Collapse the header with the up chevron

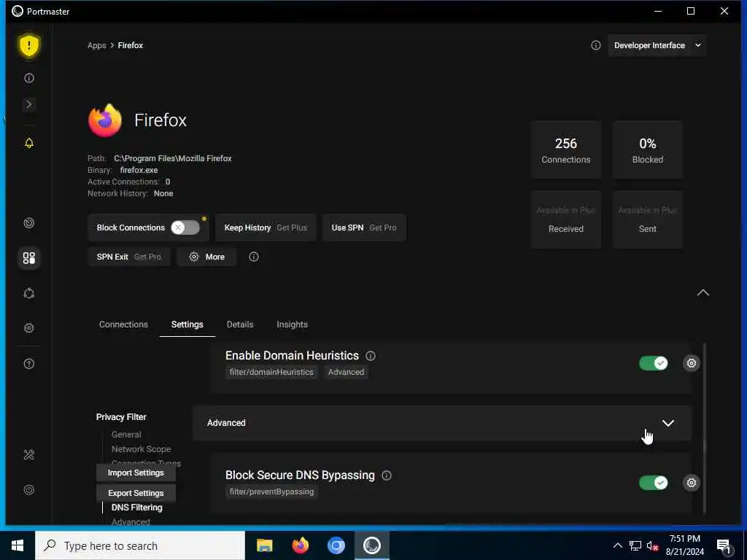703,293
